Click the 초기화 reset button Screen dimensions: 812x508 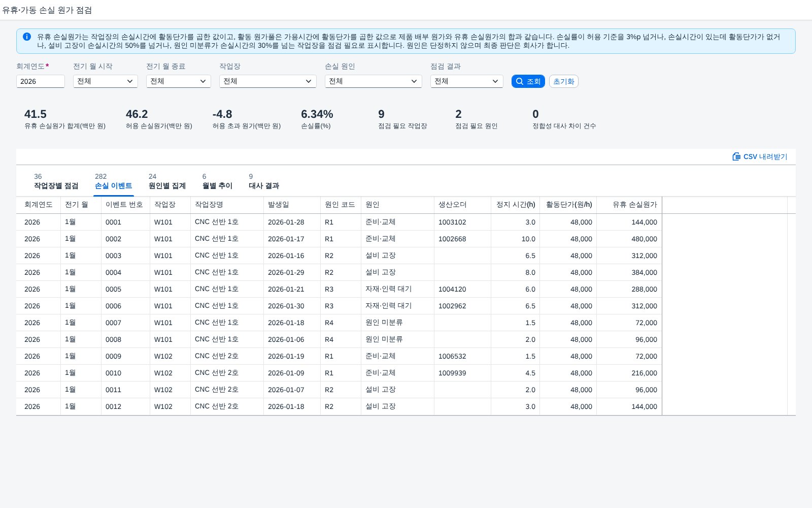564,81
